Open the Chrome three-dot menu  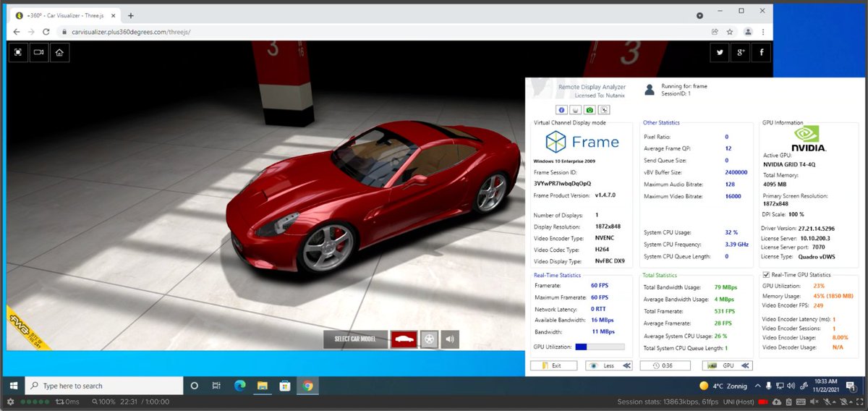click(763, 32)
